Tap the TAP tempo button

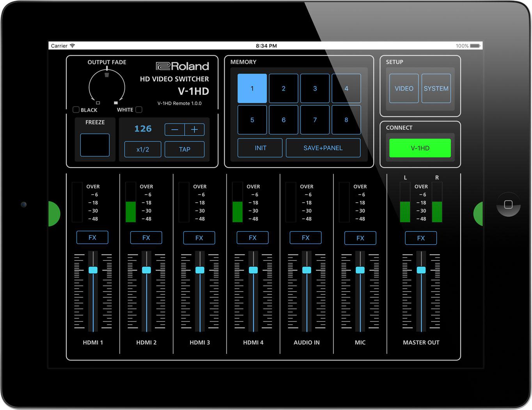[184, 149]
